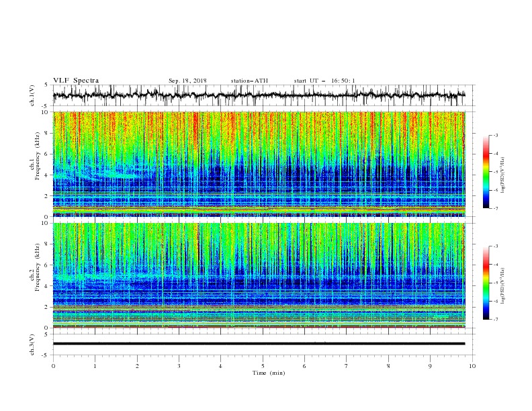This screenshot has height=411, width=532.
Task: Click the "8" kHz tick of the ch.1 spectrogram
Action: [x=47, y=133]
